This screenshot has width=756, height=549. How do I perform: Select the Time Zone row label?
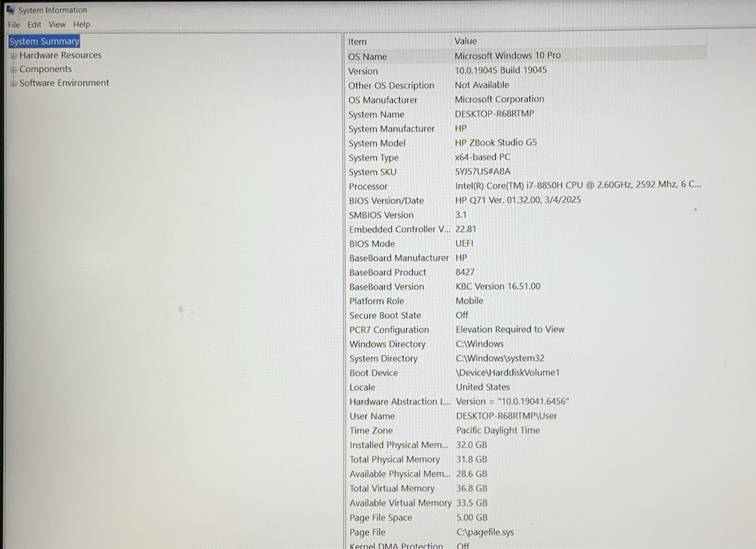[x=371, y=431]
